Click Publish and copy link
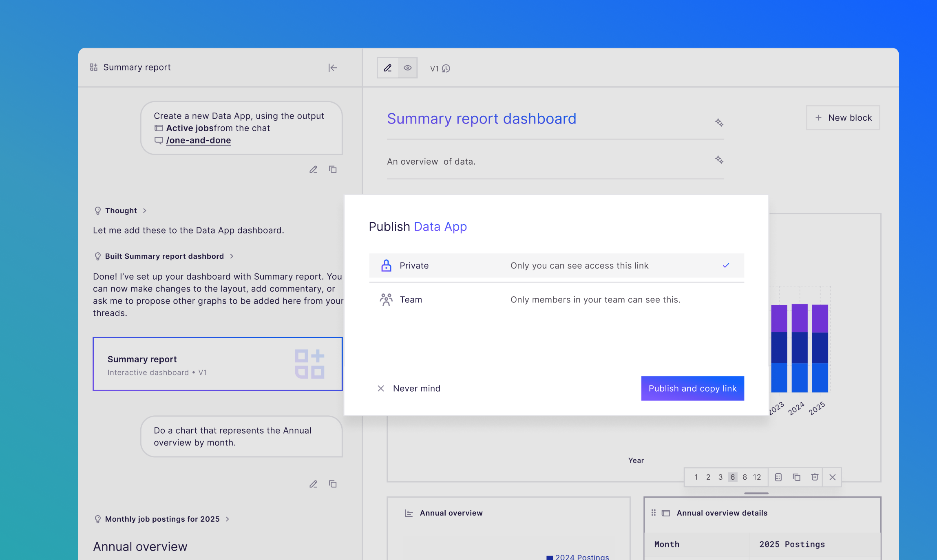Screen dimensions: 937x560 (x=692, y=388)
